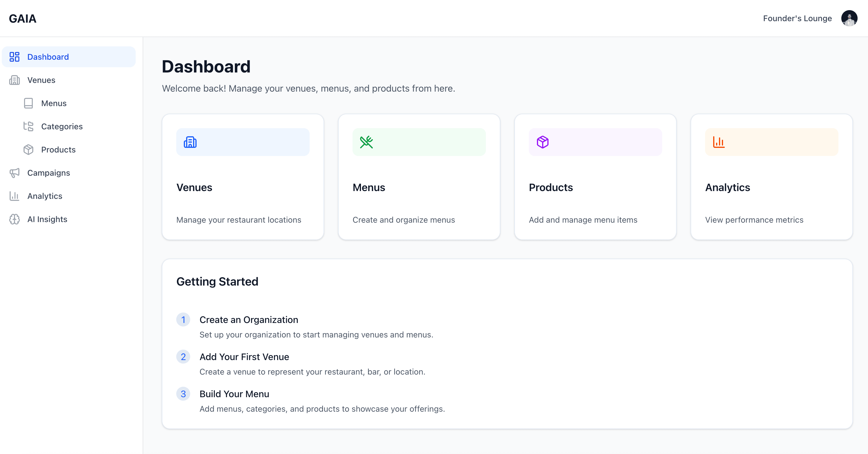This screenshot has width=868, height=454.
Task: Click the purple package icon on Products card
Action: click(542, 142)
